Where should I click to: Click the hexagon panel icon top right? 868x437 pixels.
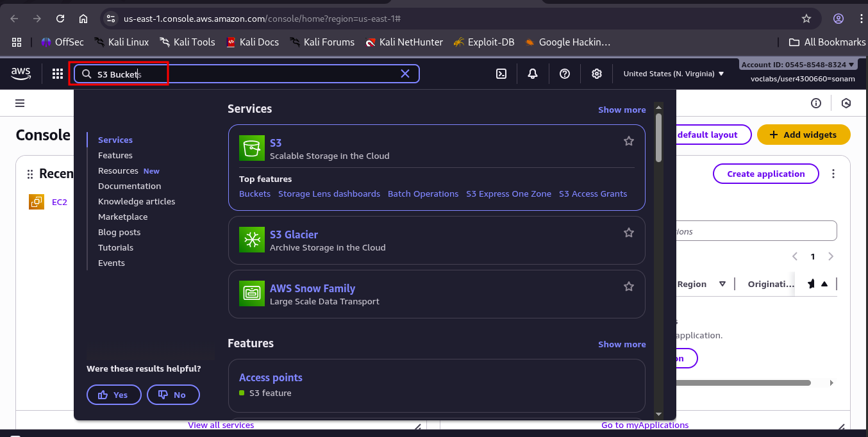[846, 103]
